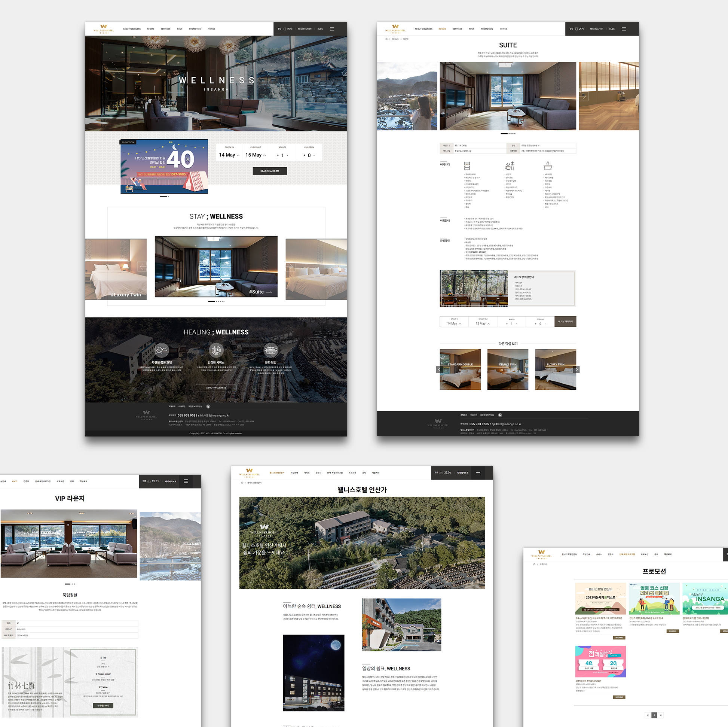Click ROOMS breadcrumb on Suite page
The width and height of the screenshot is (728, 727).
(395, 39)
